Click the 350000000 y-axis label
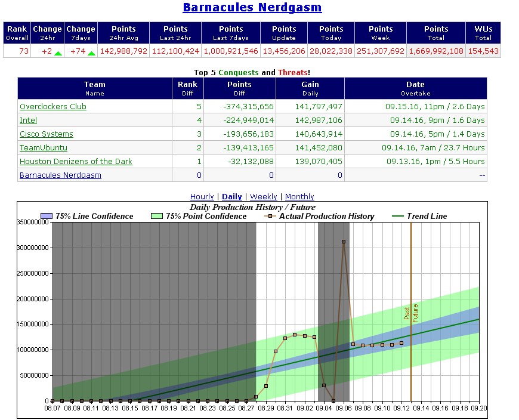Viewport: 519px width, 420px height. coord(33,222)
